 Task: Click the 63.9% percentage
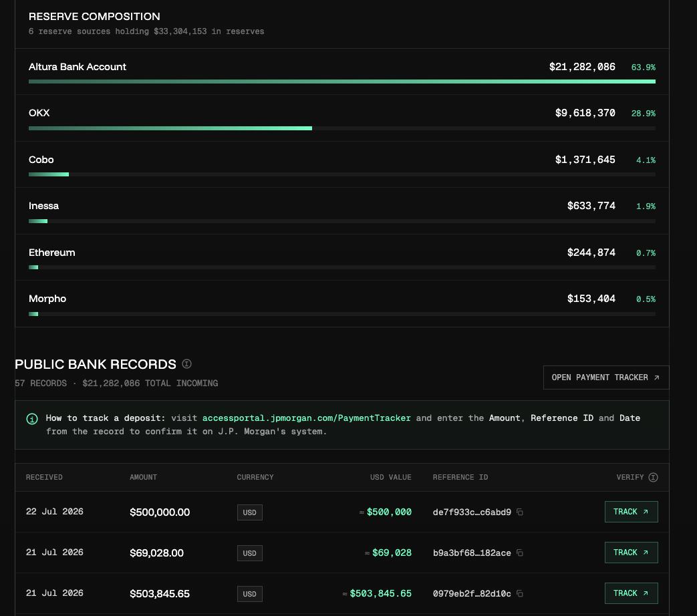644,67
